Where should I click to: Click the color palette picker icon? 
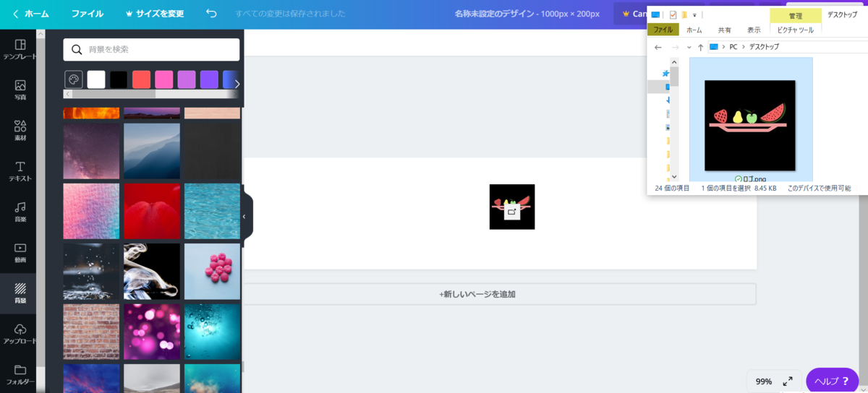pos(74,79)
